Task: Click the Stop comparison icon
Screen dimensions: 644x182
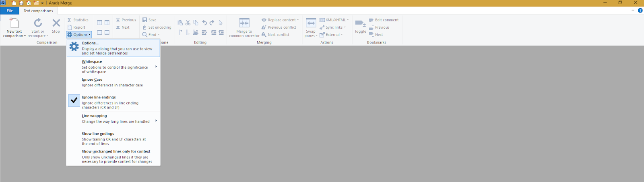Action: (x=56, y=23)
